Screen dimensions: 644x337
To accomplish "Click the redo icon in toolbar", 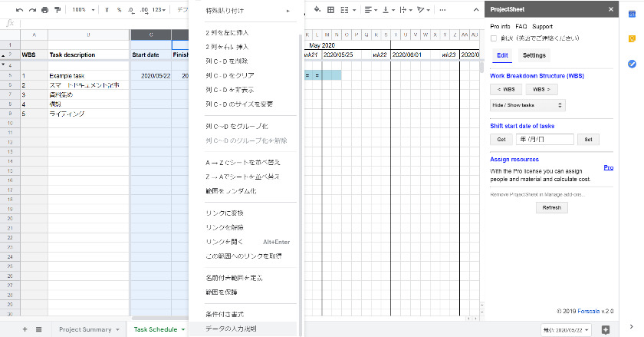I will click(x=32, y=9).
